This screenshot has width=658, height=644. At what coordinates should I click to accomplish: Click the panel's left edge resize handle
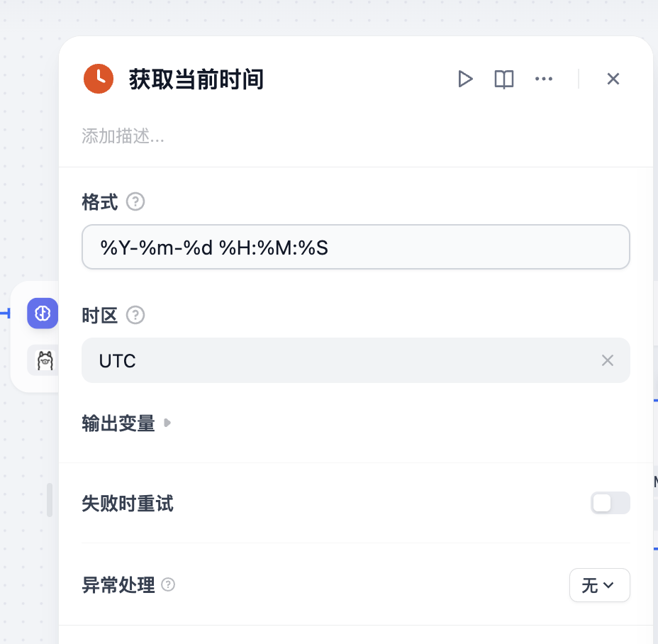[50, 499]
